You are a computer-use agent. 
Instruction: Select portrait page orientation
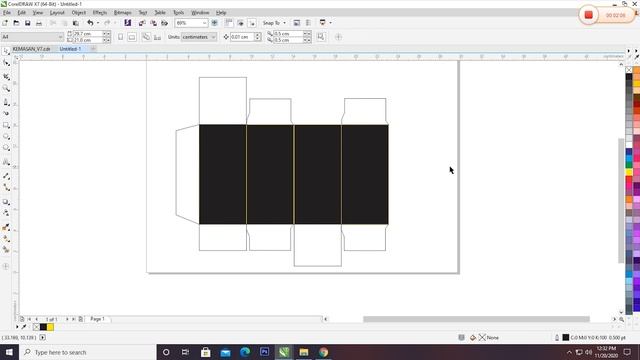[120, 37]
